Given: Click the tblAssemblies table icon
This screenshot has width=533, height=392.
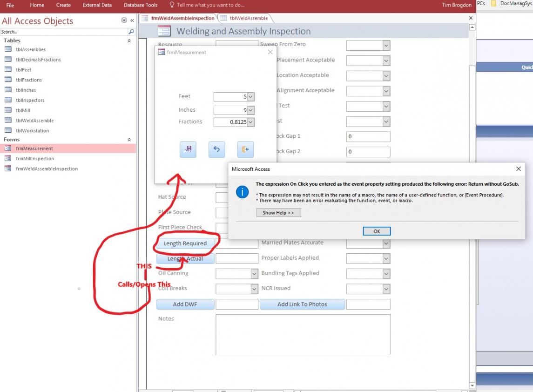Looking at the screenshot, I should (x=8, y=49).
